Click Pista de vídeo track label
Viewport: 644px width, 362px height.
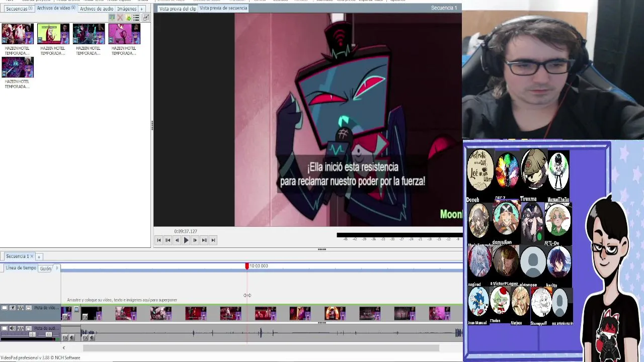click(x=47, y=308)
